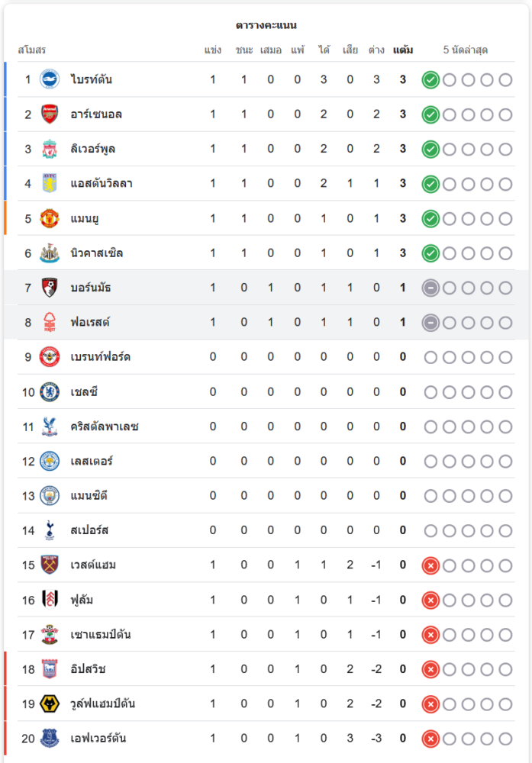Open the คริสตัลพาเลซ team name link
This screenshot has width=532, height=763.
pos(105,427)
